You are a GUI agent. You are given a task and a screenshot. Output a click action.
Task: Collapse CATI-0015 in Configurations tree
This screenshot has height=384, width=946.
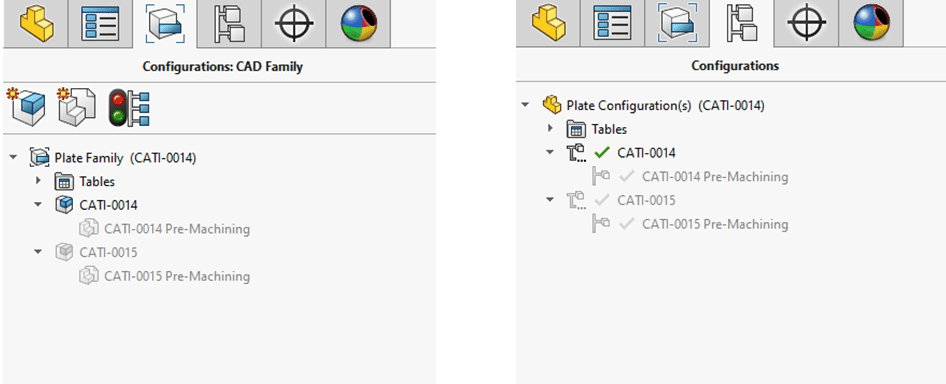tap(550, 199)
